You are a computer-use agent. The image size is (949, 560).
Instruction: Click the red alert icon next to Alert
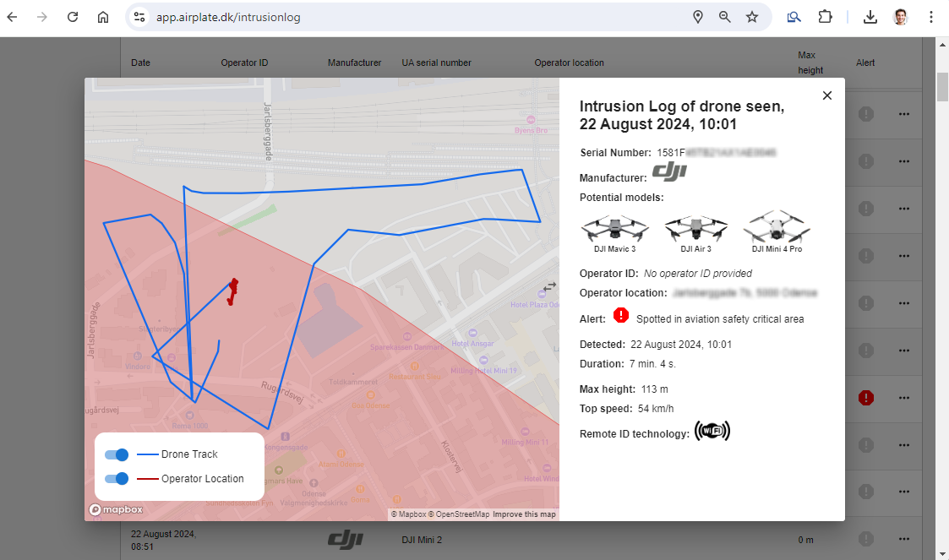click(x=621, y=315)
